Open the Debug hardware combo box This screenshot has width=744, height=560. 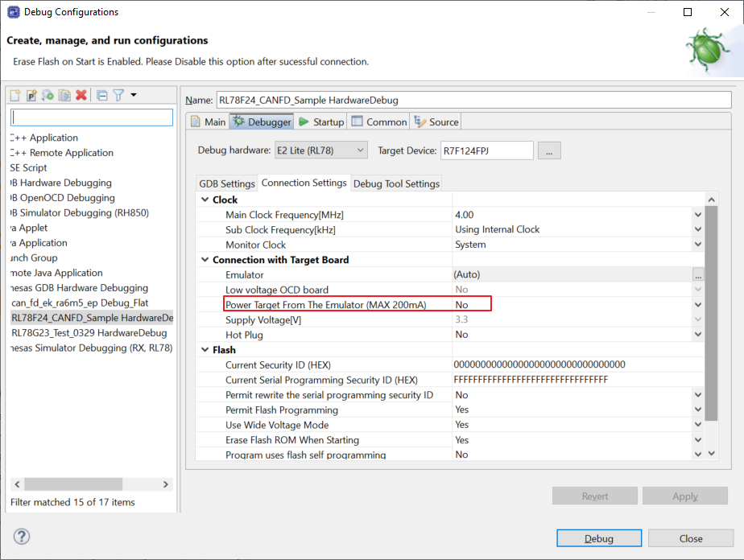point(321,150)
